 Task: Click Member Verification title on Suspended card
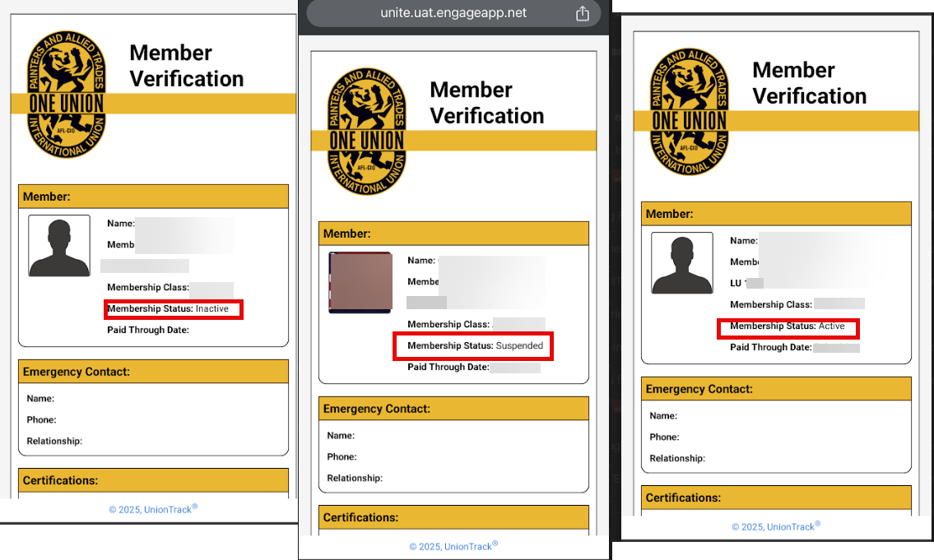click(x=486, y=102)
